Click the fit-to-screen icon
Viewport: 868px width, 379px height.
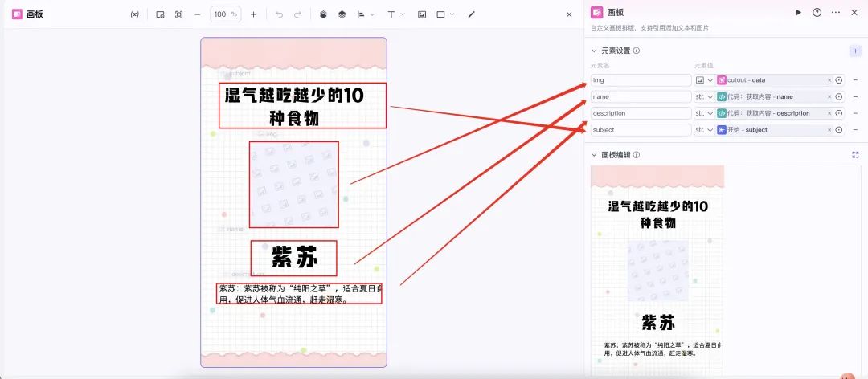pos(178,14)
